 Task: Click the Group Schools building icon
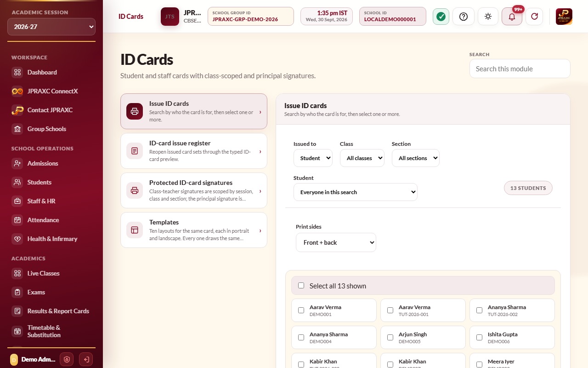[x=17, y=129]
